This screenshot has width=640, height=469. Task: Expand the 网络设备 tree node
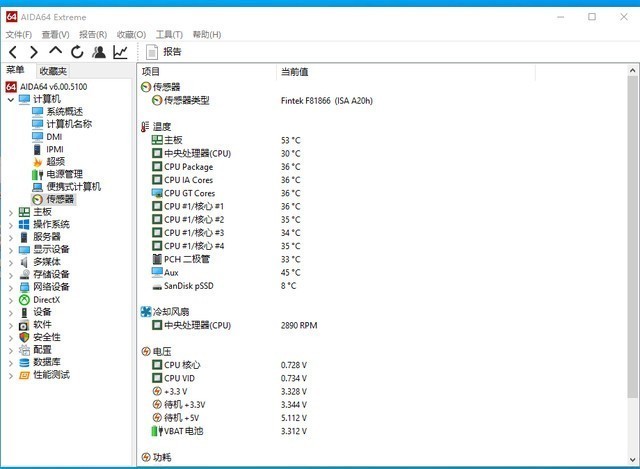[11, 288]
